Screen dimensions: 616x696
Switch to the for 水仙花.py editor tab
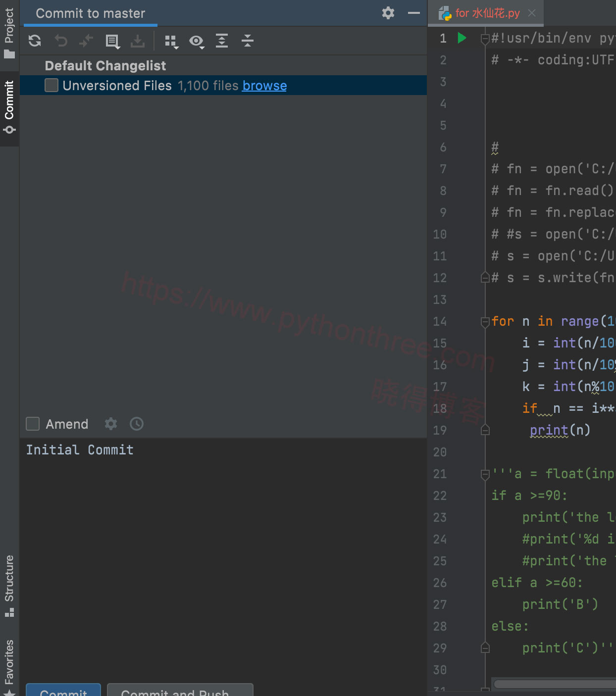click(486, 13)
